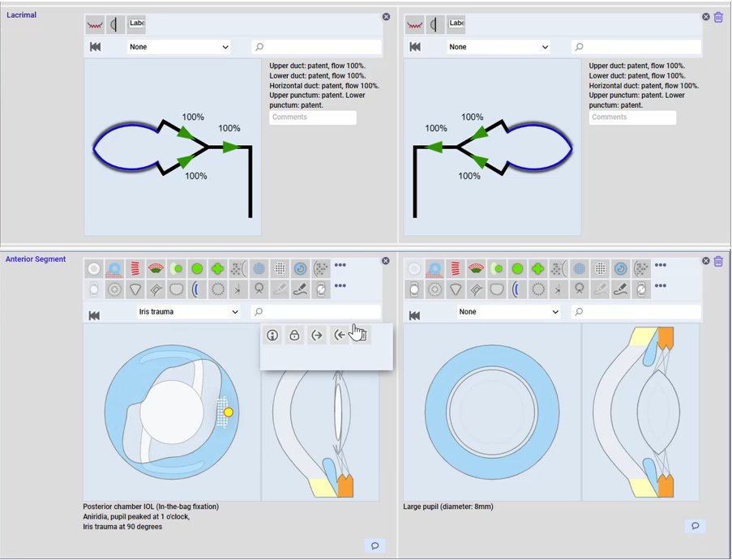Click 'Large pupil (diameter: 8mm)' report text
This screenshot has height=560, width=732.
448,507
